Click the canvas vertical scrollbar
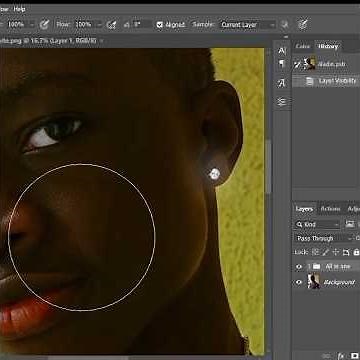360x360 pixels. pos(268,167)
